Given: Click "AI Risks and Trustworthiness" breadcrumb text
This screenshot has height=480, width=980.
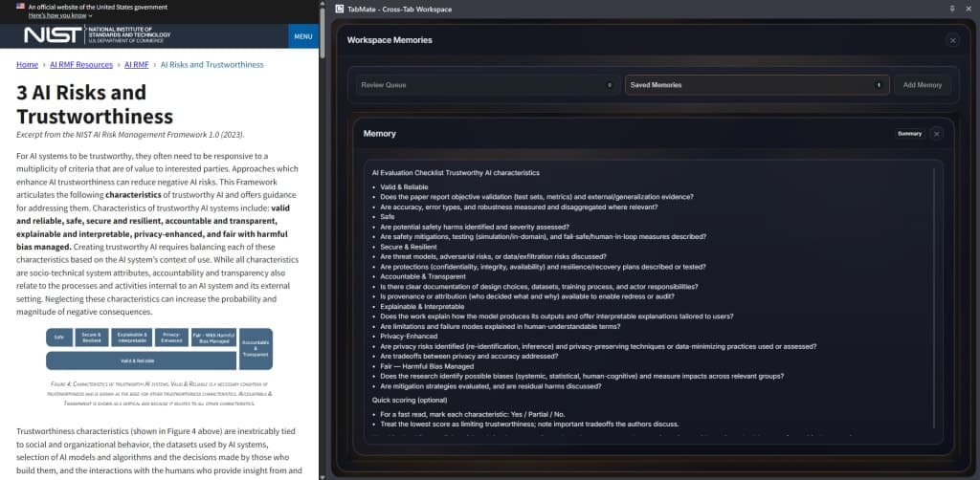Looking at the screenshot, I should pyautogui.click(x=212, y=64).
